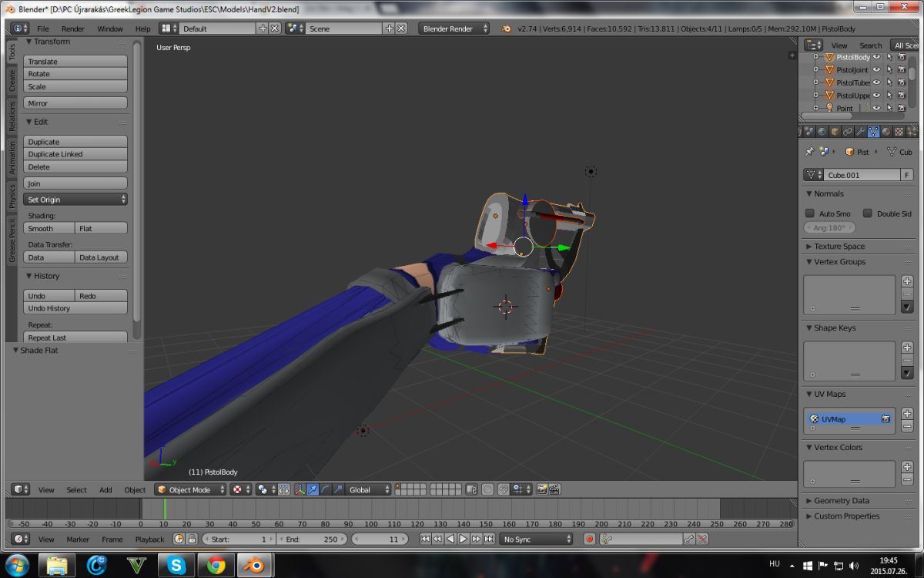Open the Object Mode dropdown

[191, 489]
